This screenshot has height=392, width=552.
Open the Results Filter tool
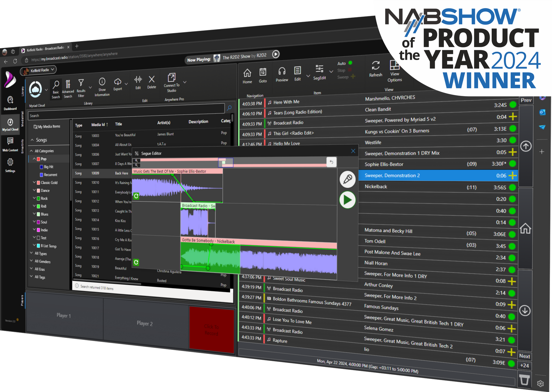[x=81, y=88]
